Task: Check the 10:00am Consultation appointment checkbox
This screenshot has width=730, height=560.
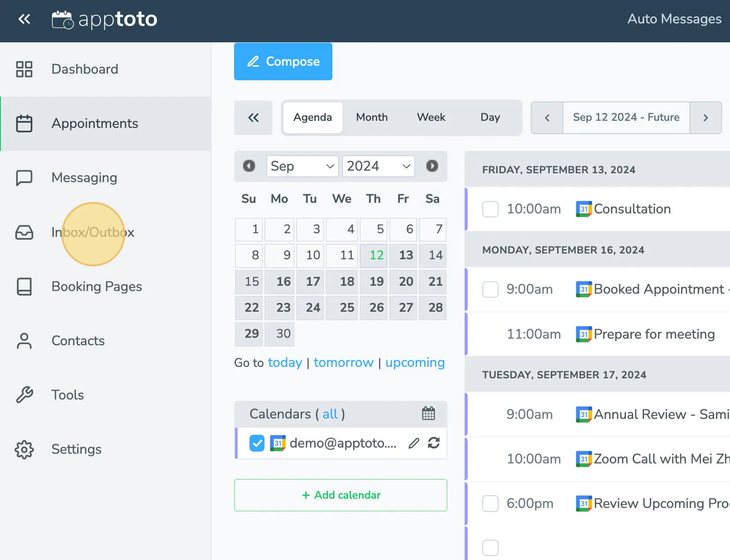Action: tap(490, 209)
